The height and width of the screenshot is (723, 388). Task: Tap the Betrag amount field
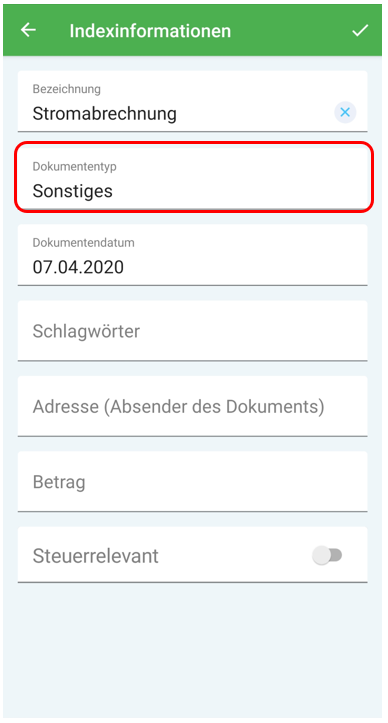[192, 482]
